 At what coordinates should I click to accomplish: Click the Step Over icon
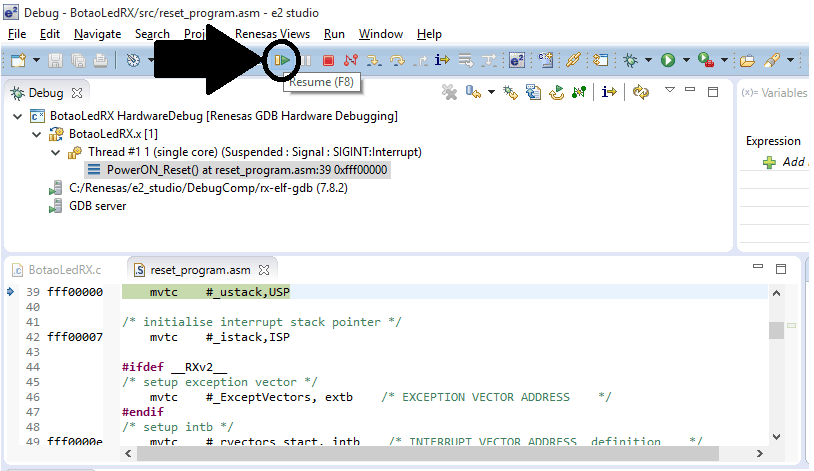tap(397, 61)
